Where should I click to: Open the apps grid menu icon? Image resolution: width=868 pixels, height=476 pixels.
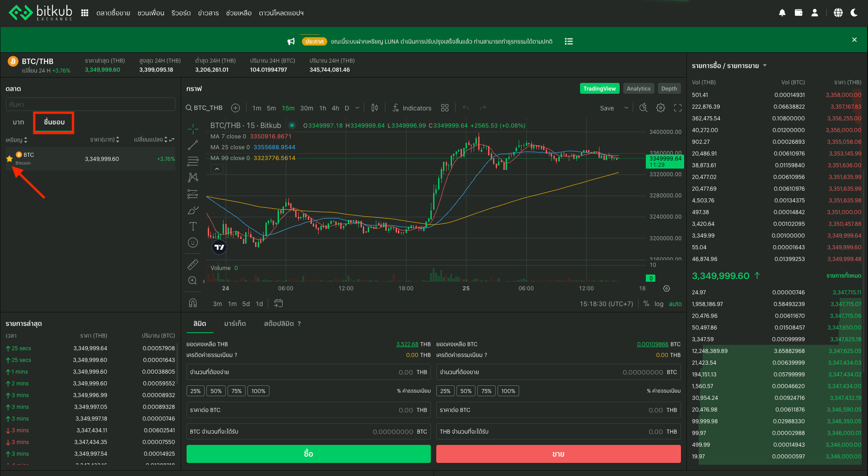pos(85,13)
